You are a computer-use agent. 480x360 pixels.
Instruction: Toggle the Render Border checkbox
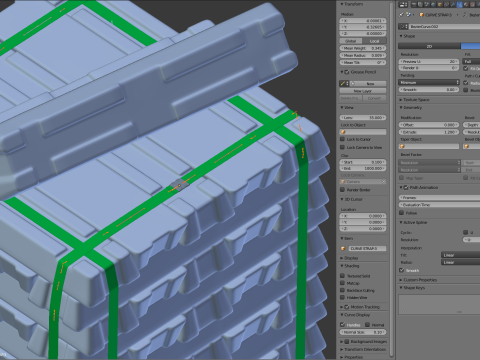[x=342, y=190]
